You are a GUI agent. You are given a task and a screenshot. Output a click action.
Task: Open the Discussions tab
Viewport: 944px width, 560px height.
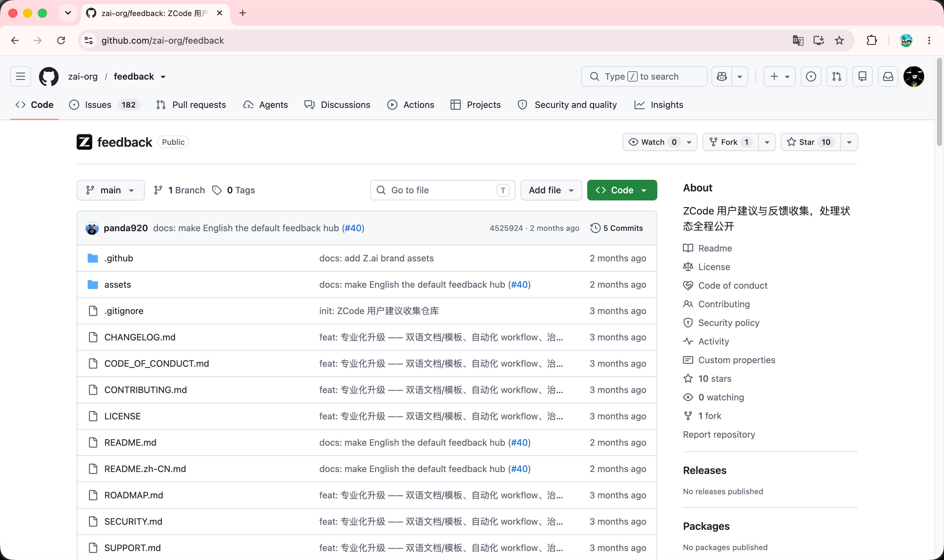[x=337, y=105]
